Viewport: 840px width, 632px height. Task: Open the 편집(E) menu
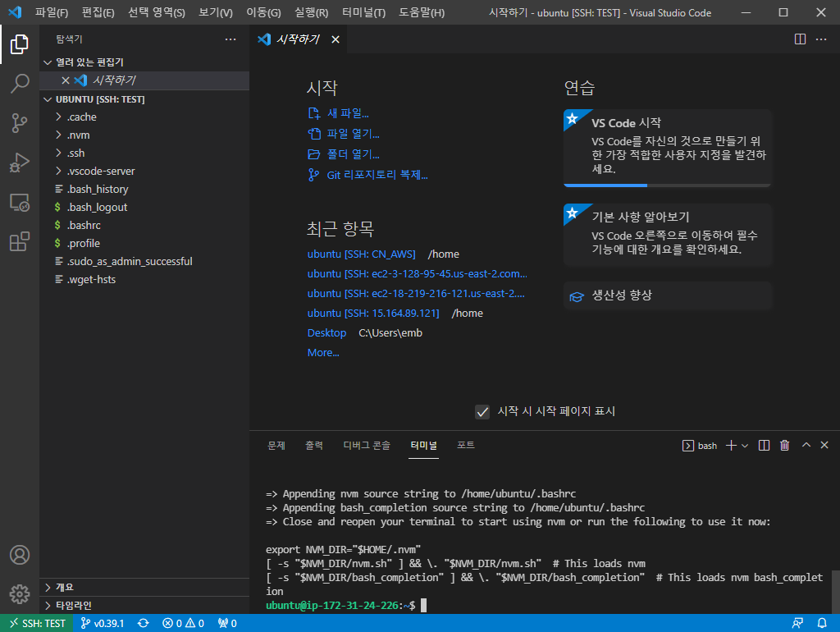pyautogui.click(x=98, y=12)
